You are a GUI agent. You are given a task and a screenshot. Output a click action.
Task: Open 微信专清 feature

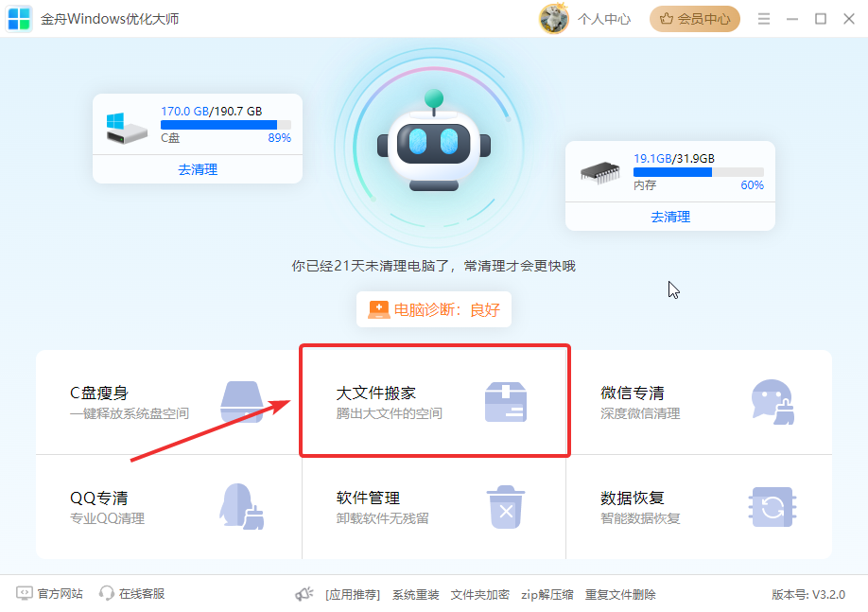tap(699, 402)
